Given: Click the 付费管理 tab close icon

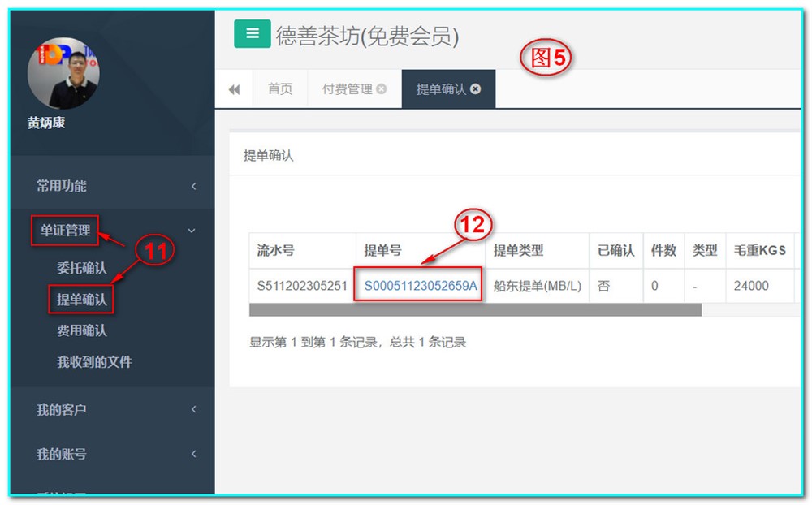Looking at the screenshot, I should tap(380, 89).
